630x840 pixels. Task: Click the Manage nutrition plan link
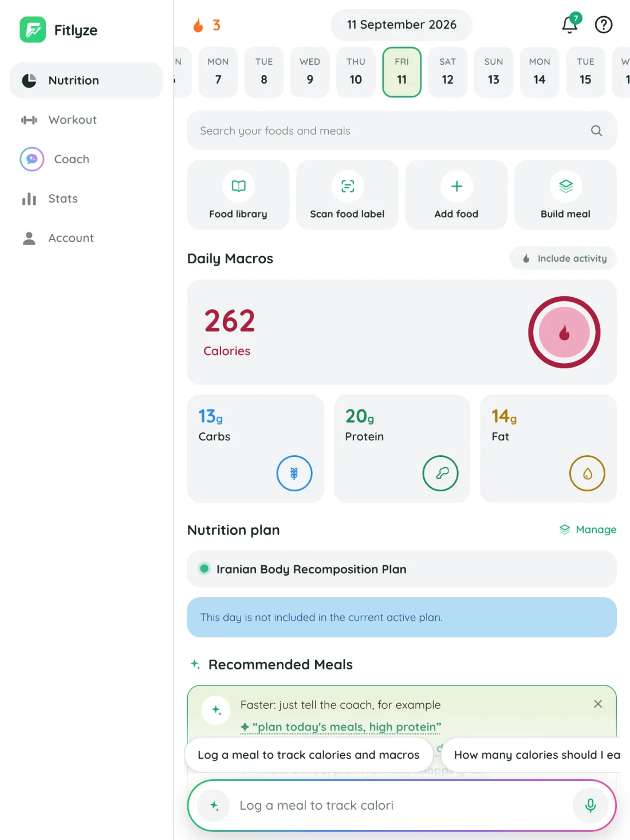click(x=588, y=530)
